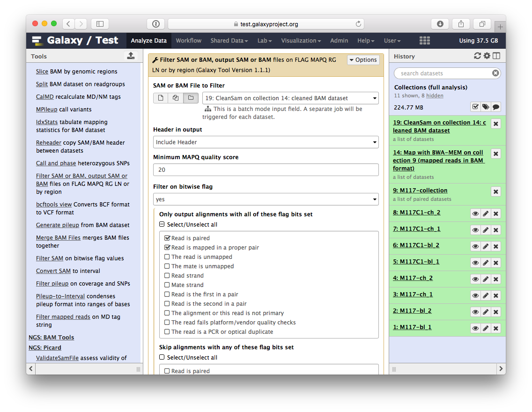
Task: Collapse the History panel with right arrow
Action: 501,368
